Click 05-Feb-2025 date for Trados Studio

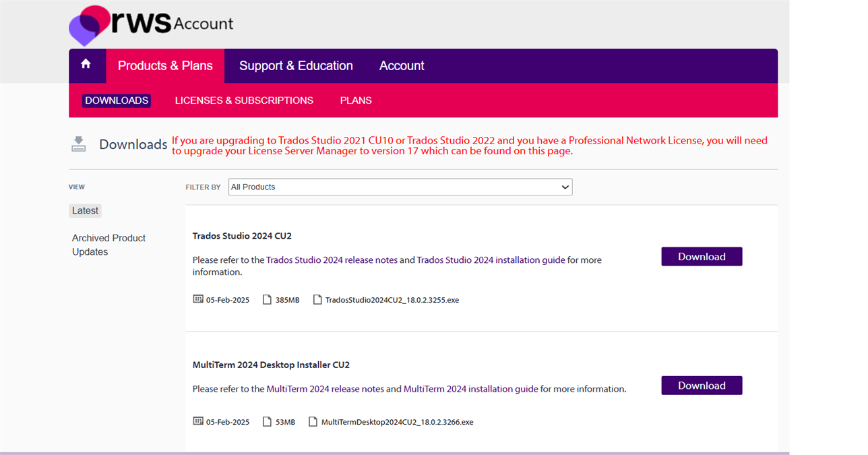point(228,300)
